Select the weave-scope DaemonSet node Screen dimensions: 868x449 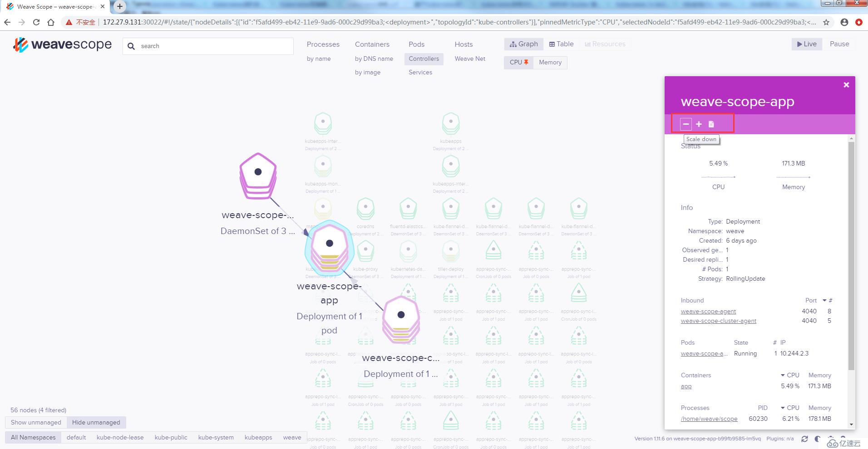coord(258,176)
